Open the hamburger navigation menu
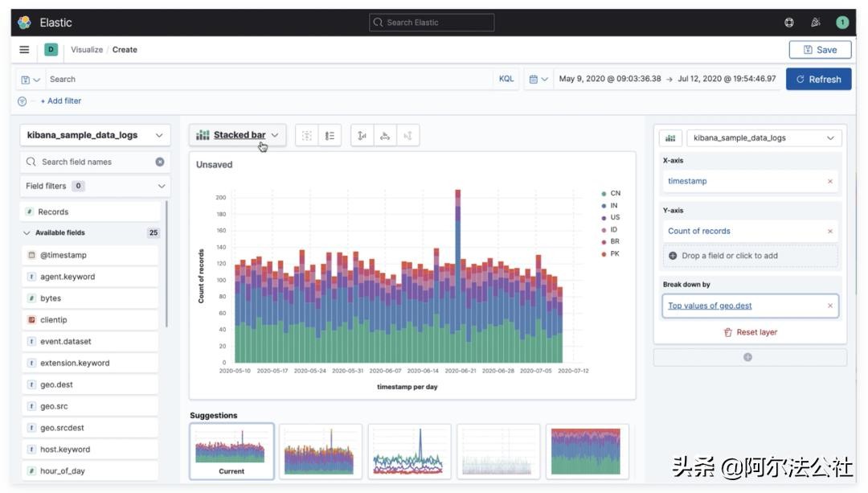 tap(24, 50)
